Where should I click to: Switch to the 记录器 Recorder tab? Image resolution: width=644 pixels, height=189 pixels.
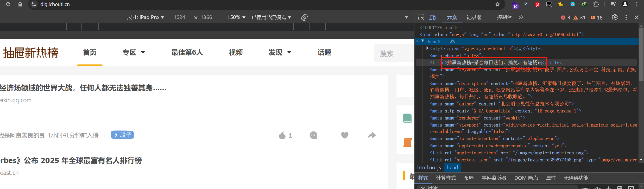pyautogui.click(x=474, y=17)
